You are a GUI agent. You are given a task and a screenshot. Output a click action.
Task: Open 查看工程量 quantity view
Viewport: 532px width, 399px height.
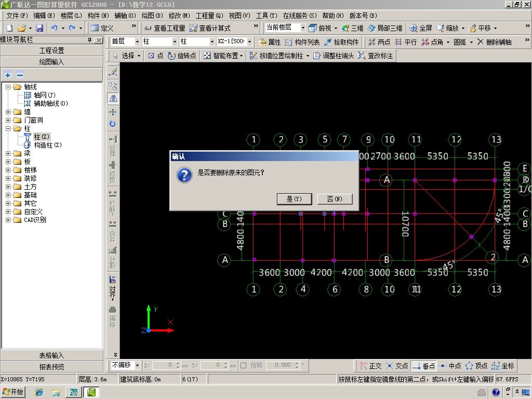(164, 28)
